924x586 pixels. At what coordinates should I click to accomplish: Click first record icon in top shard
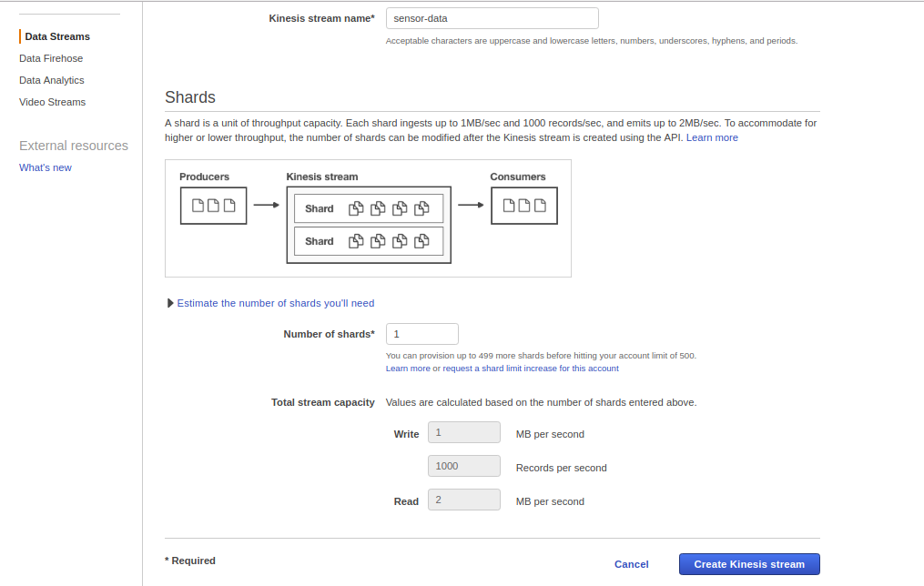point(357,208)
